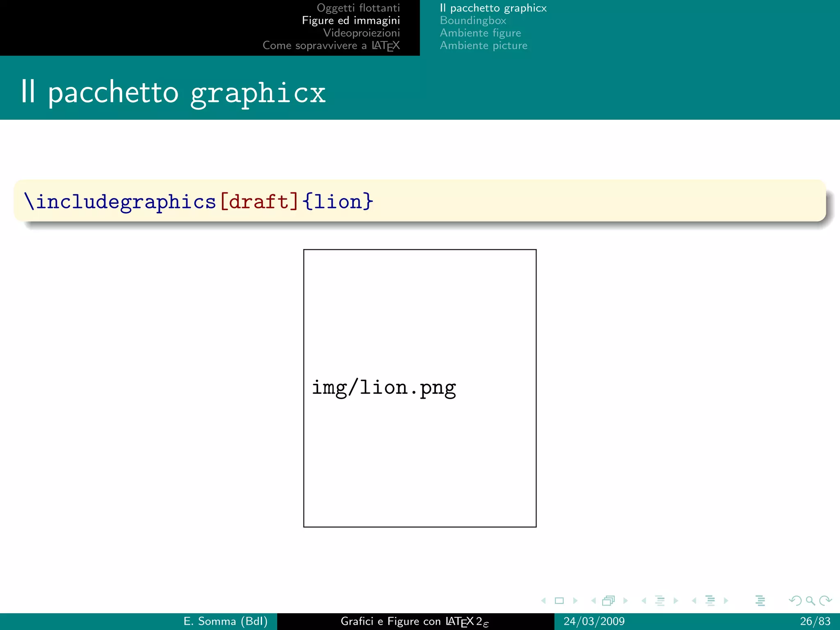Click the page counter 26/83
The image size is (840, 630).
click(x=815, y=621)
